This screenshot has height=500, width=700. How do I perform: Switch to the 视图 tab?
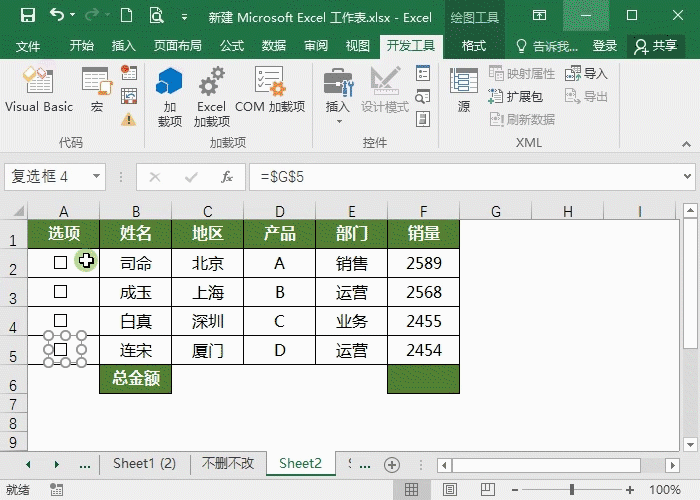358,46
